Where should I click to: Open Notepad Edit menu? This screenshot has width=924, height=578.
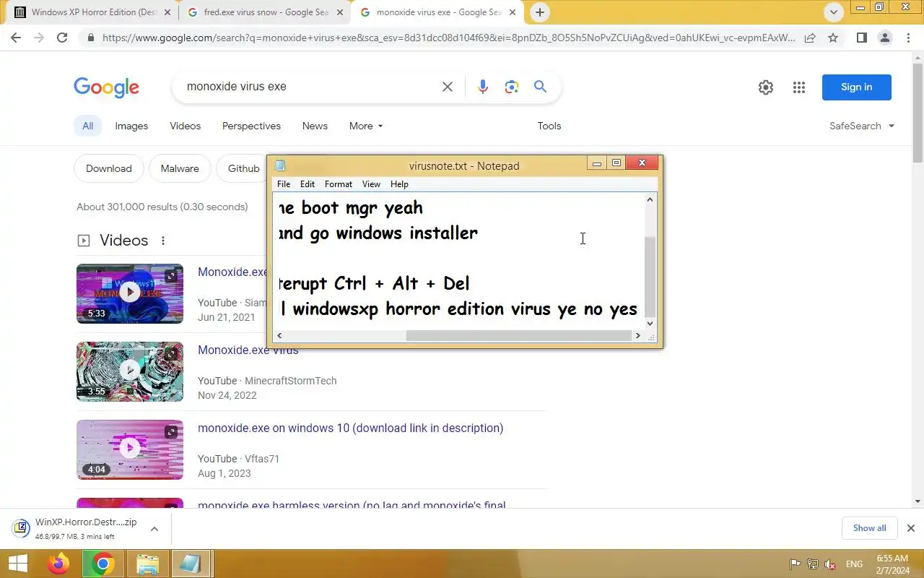tap(308, 184)
